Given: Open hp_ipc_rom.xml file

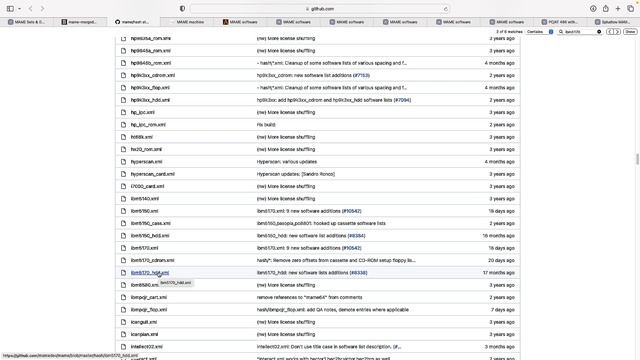Looking at the screenshot, I should [148, 124].
